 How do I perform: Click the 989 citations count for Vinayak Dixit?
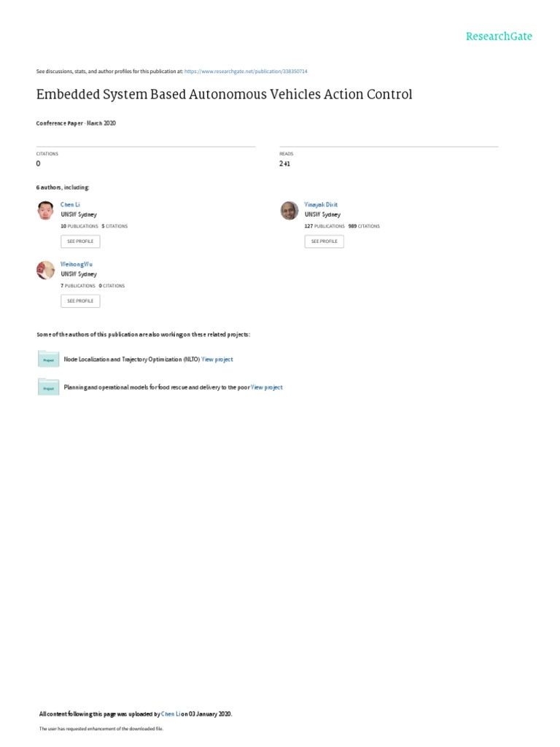(364, 226)
